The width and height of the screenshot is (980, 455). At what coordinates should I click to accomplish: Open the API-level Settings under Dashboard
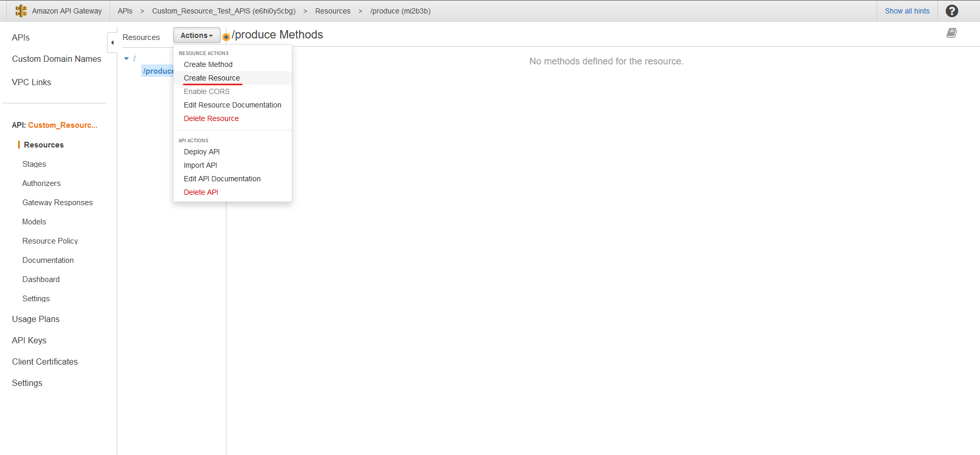[x=36, y=299]
